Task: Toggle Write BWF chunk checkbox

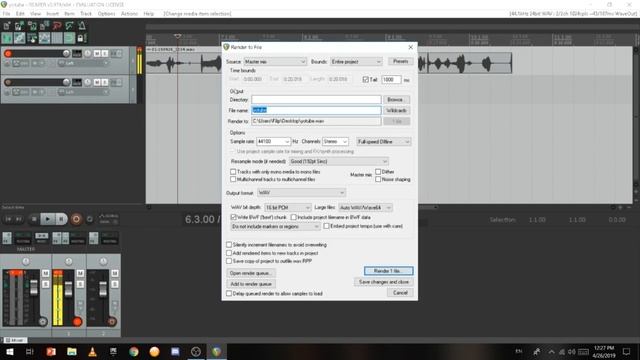Action: 233,217
